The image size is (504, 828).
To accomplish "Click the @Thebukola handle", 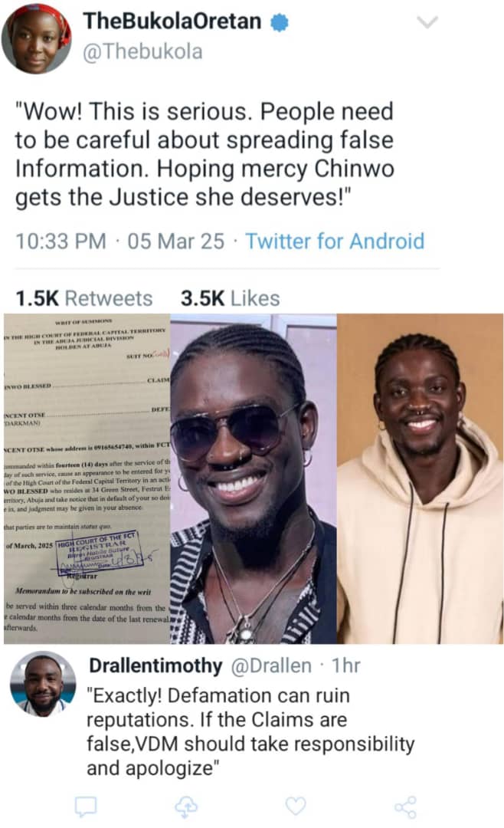I will (x=142, y=52).
